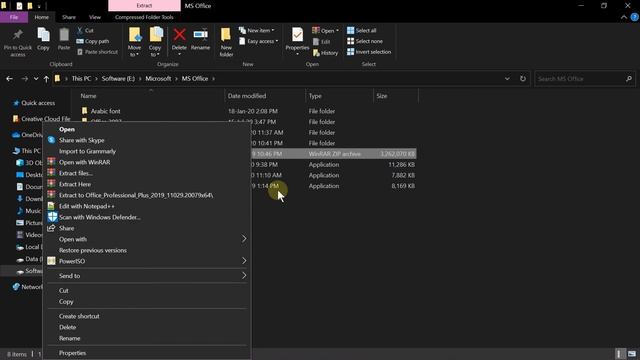Collapse the ribbon with the chevron
Screen dimensions: 640x360
click(624, 17)
